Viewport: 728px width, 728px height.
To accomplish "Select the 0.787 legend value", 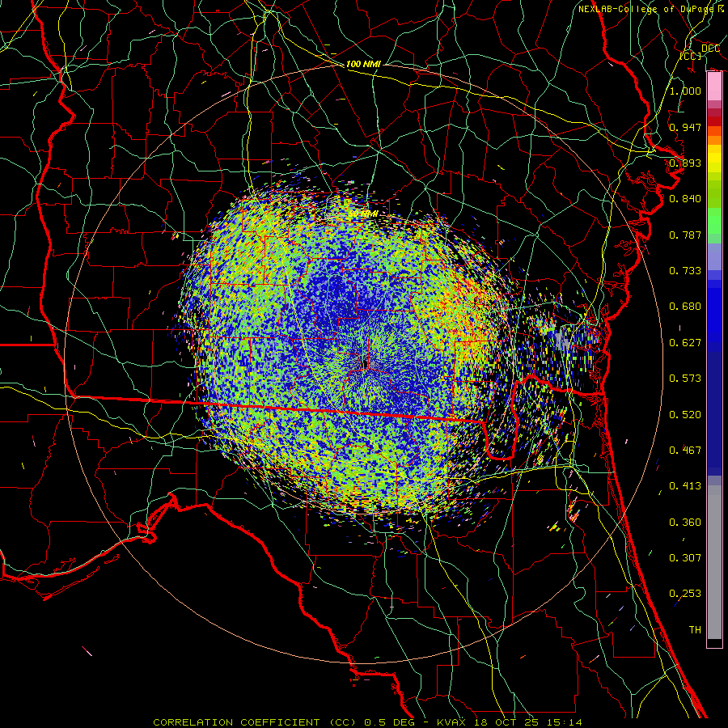I will 685,235.
